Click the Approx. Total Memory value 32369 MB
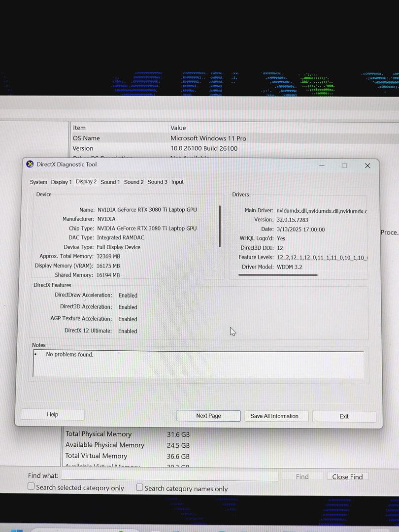This screenshot has width=399, height=532. pos(108,256)
